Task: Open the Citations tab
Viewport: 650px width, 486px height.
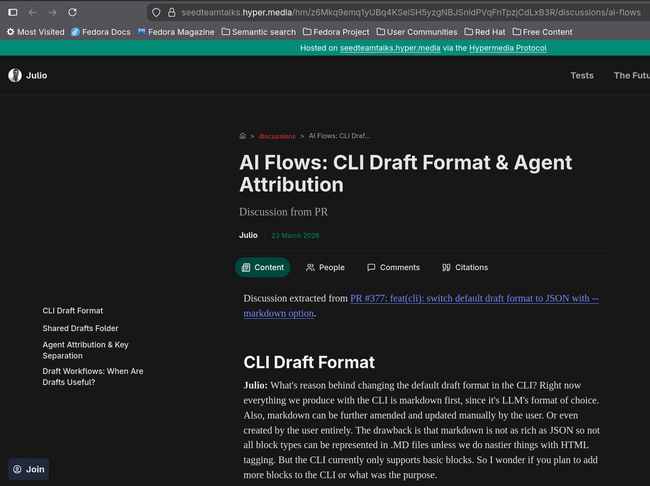Action: pos(465,267)
